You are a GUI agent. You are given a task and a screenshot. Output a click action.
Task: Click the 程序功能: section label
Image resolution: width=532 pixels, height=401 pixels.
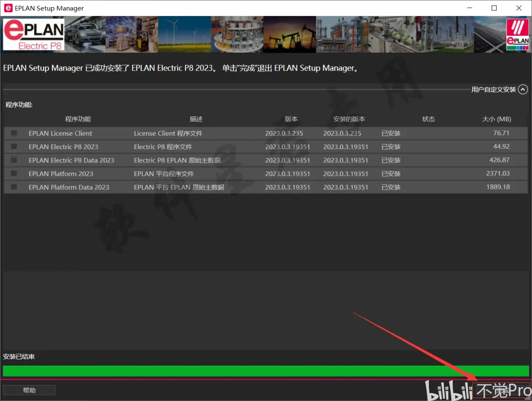tap(19, 104)
